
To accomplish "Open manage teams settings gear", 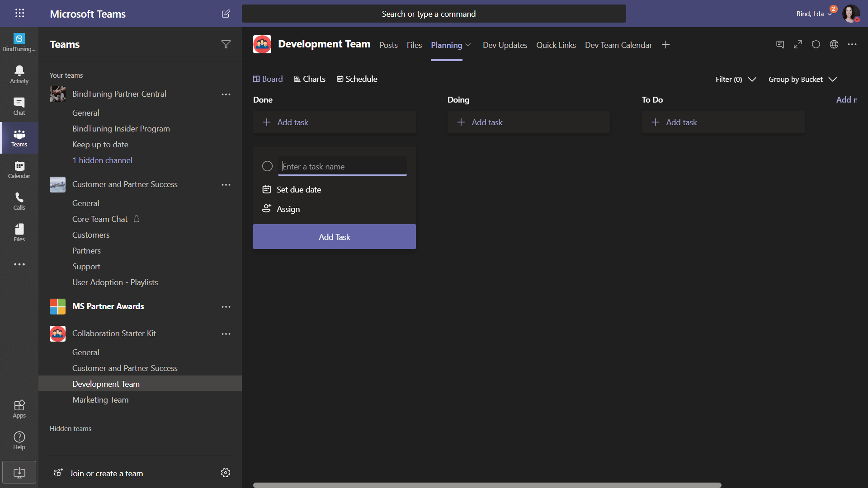I will [226, 473].
